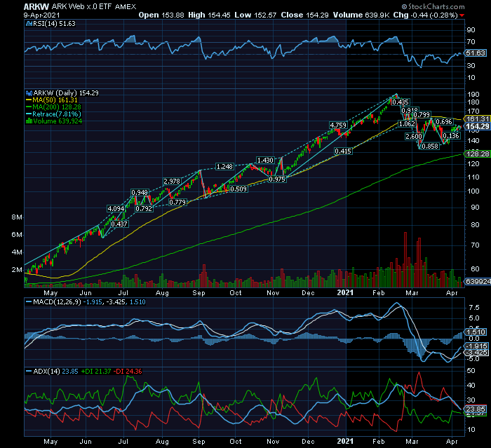The height and width of the screenshot is (448, 491).
Task: Click the -3.425 tag on the MACD axis
Action: click(x=476, y=353)
